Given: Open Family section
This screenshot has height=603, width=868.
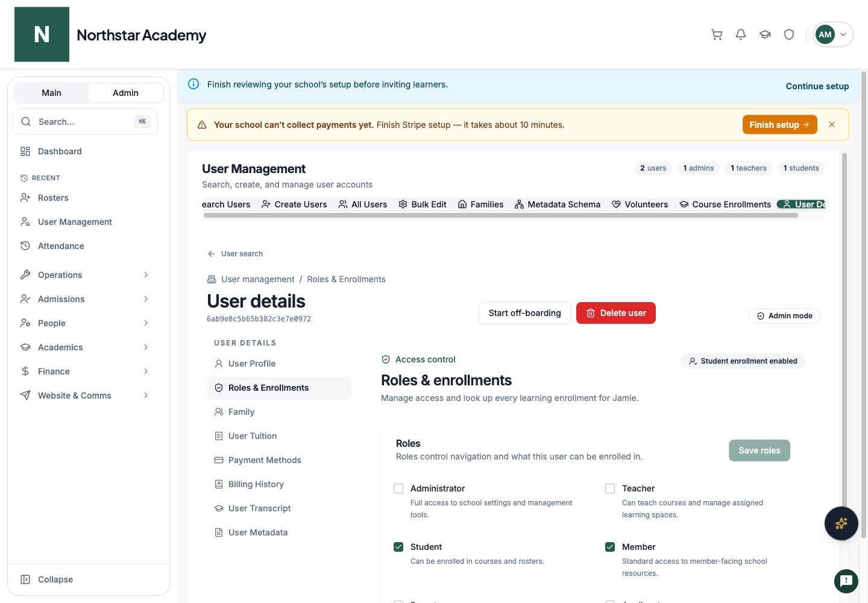Looking at the screenshot, I should click(x=279, y=412).
